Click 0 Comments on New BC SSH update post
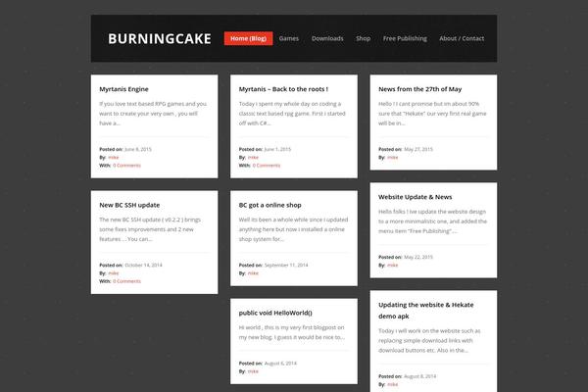Screen dimensions: 588x392 [126, 281]
